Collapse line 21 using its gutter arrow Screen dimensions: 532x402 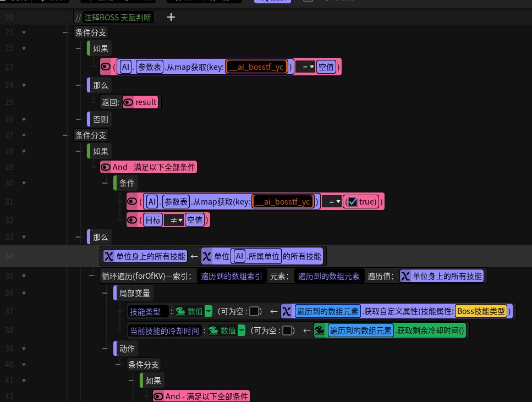point(24,32)
